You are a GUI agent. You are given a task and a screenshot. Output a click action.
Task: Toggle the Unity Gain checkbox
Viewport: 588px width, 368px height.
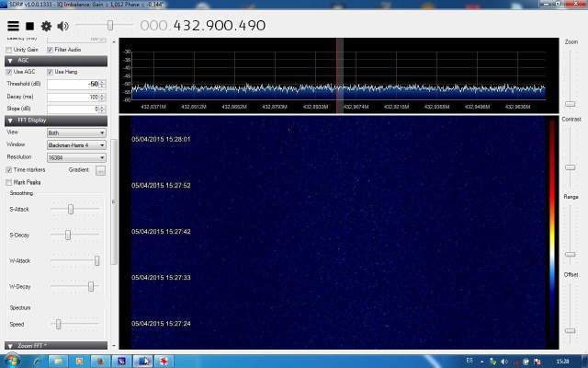(x=10, y=49)
